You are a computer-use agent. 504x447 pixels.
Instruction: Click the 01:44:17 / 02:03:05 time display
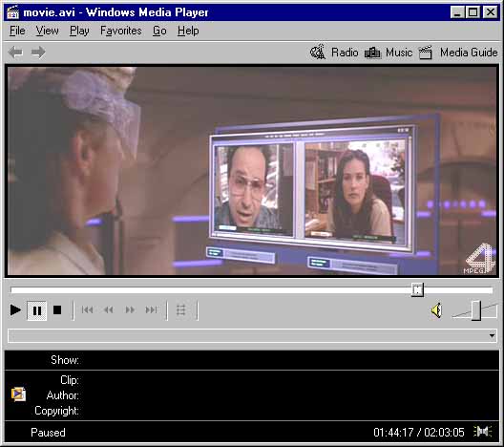tap(419, 433)
